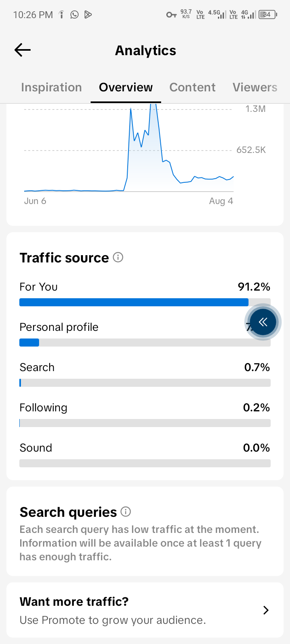This screenshot has height=644, width=290.
Task: Expand the Want more traffic chevron
Action: [266, 610]
